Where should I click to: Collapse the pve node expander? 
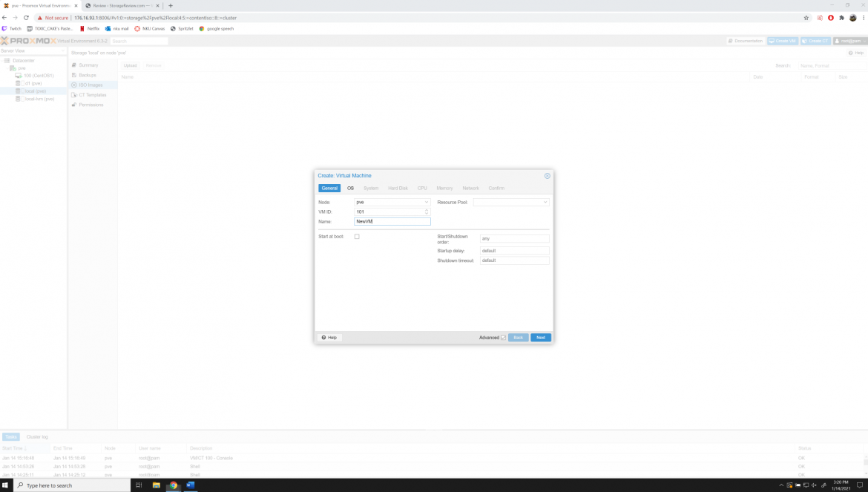(x=7, y=68)
